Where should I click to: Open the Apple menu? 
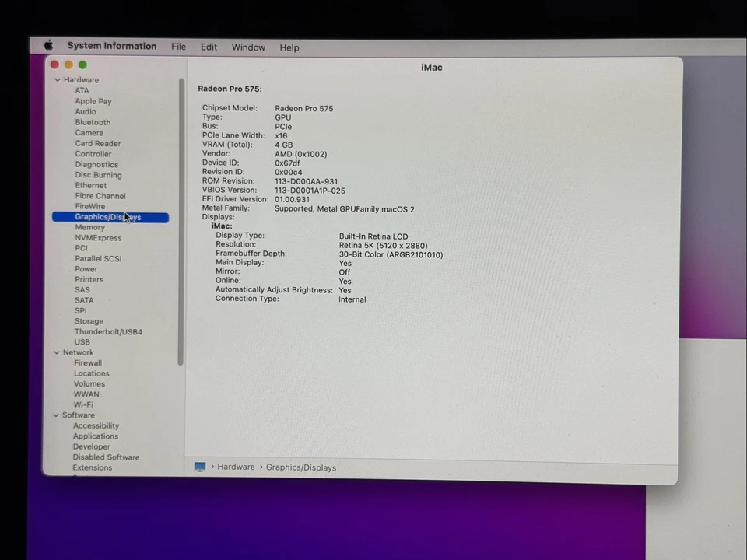coord(48,45)
